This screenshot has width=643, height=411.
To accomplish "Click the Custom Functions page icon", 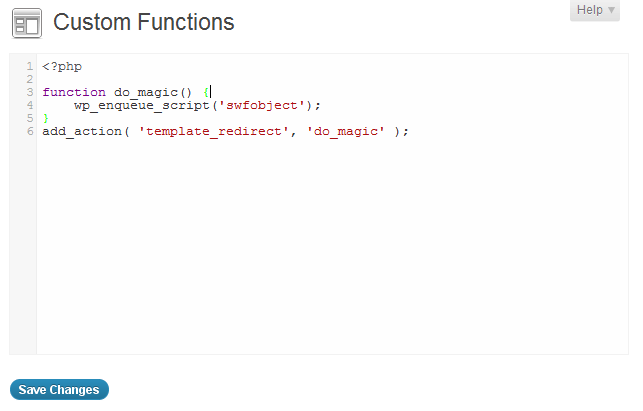I will coord(27,23).
